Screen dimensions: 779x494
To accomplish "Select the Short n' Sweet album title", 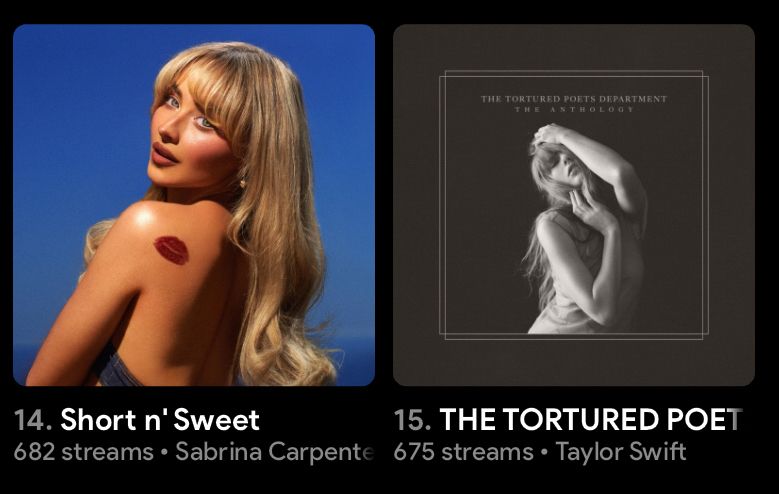I will coord(159,420).
